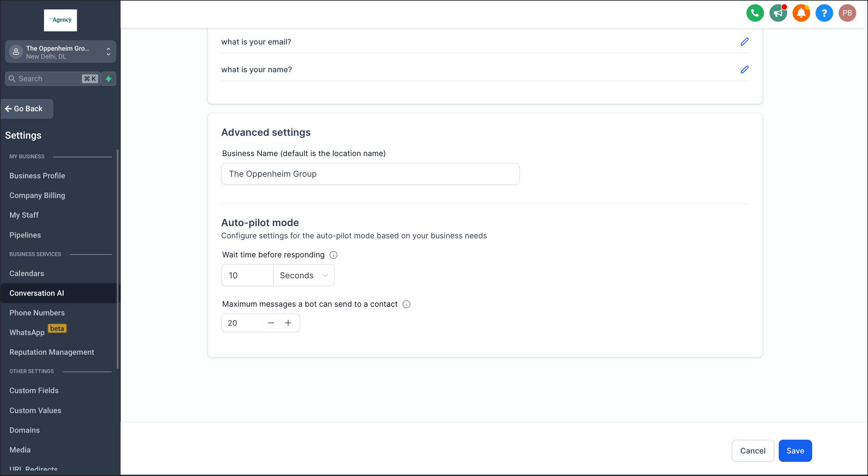Open Reputation Management in the sidebar
Image resolution: width=868 pixels, height=476 pixels.
(x=52, y=352)
